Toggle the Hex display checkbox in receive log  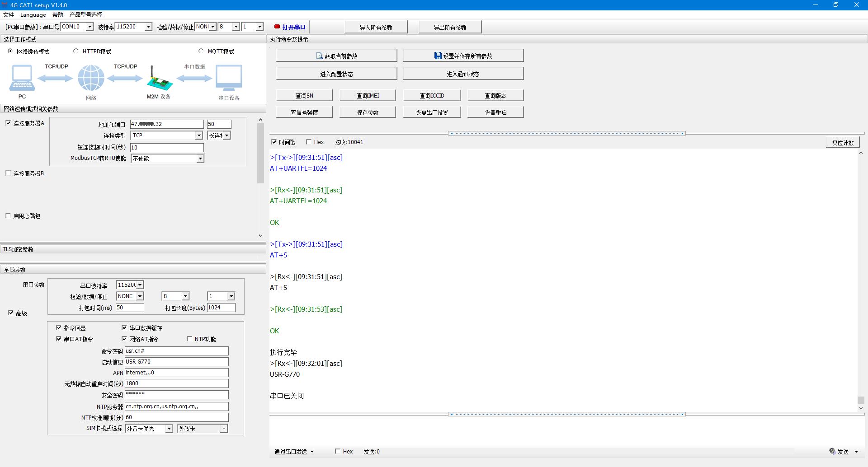pos(309,142)
